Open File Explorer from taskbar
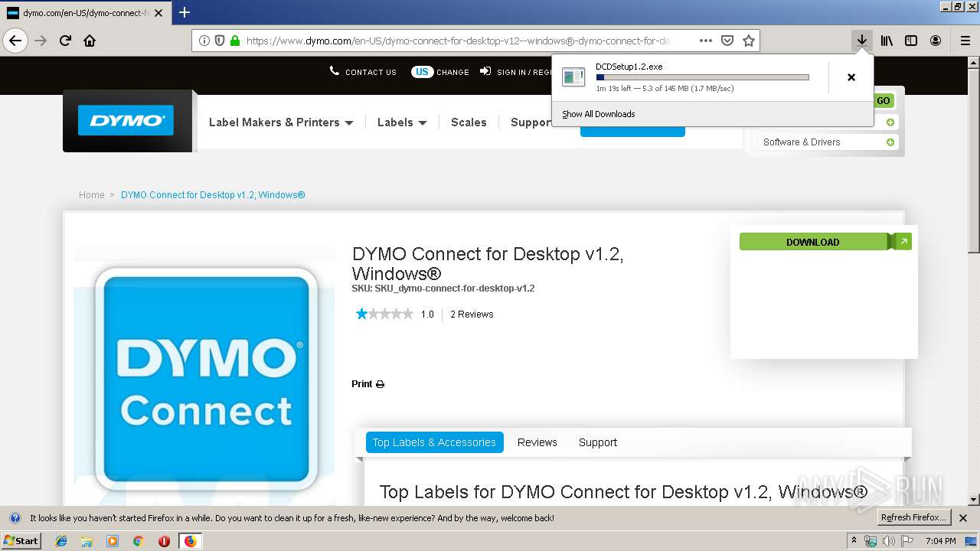Image resolution: width=980 pixels, height=551 pixels. tap(87, 541)
